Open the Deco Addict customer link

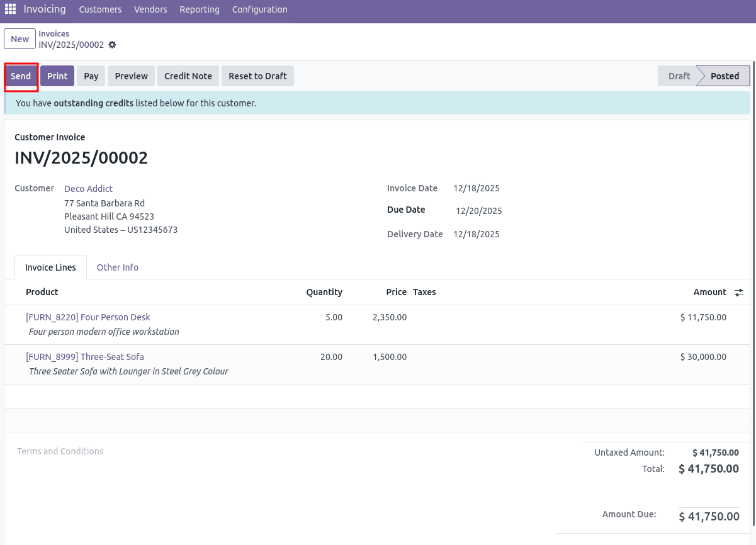88,188
